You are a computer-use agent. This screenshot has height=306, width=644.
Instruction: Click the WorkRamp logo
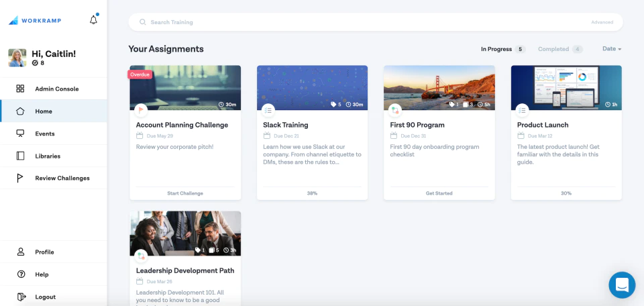[x=35, y=21]
